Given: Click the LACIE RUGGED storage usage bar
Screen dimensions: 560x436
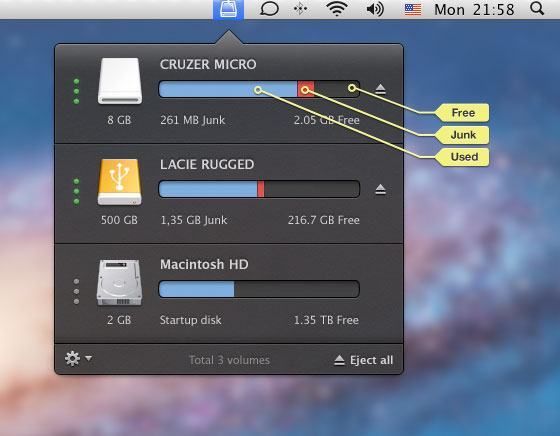Looking at the screenshot, I should coord(259,189).
